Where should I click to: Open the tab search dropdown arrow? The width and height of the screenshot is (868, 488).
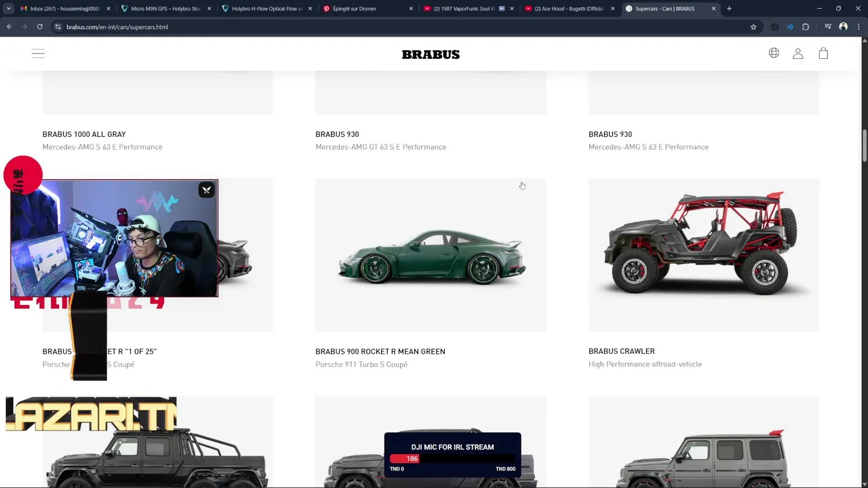pos(8,9)
